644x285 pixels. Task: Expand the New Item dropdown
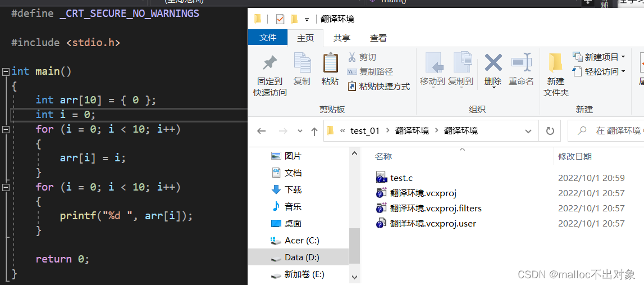(x=623, y=57)
